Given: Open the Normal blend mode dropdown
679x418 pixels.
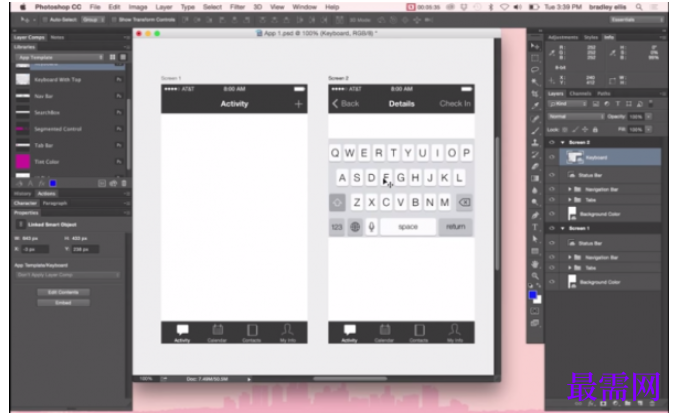Looking at the screenshot, I should [x=576, y=117].
